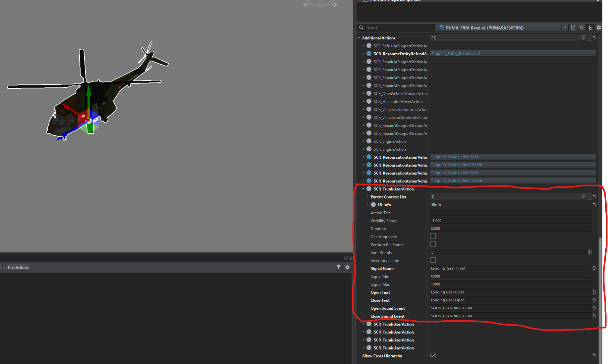Collapse the Additional Actions section
This screenshot has height=364, width=608.
pos(359,38)
